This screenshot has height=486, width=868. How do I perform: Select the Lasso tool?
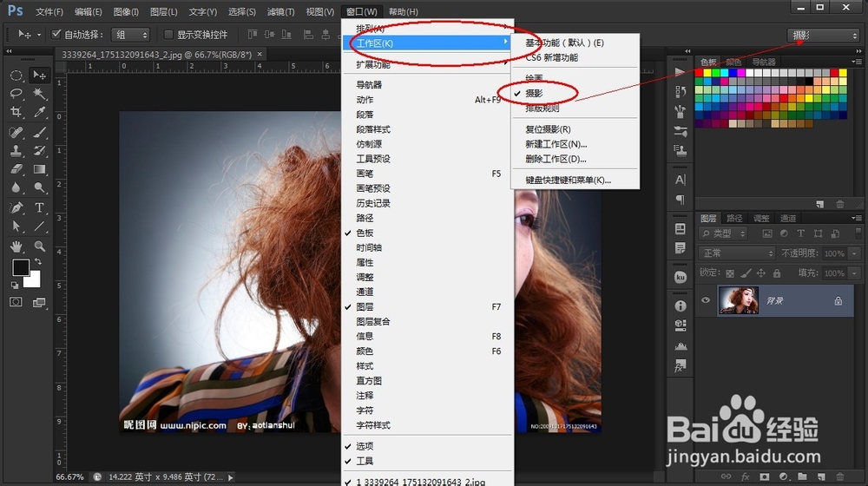click(16, 94)
